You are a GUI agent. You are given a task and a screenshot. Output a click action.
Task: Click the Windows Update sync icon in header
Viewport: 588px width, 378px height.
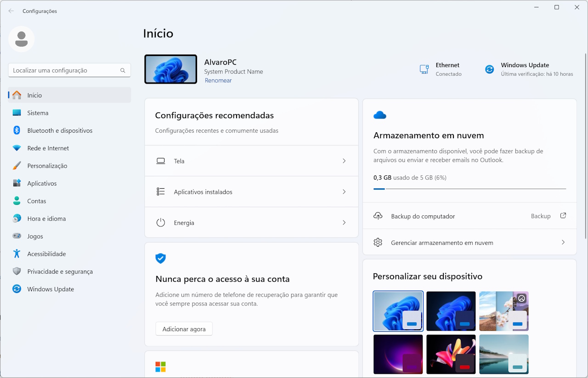[x=490, y=69]
